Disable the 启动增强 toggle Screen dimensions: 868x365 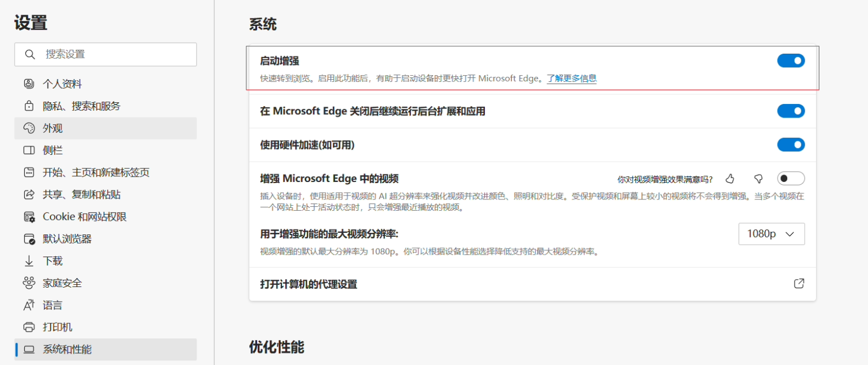(791, 60)
